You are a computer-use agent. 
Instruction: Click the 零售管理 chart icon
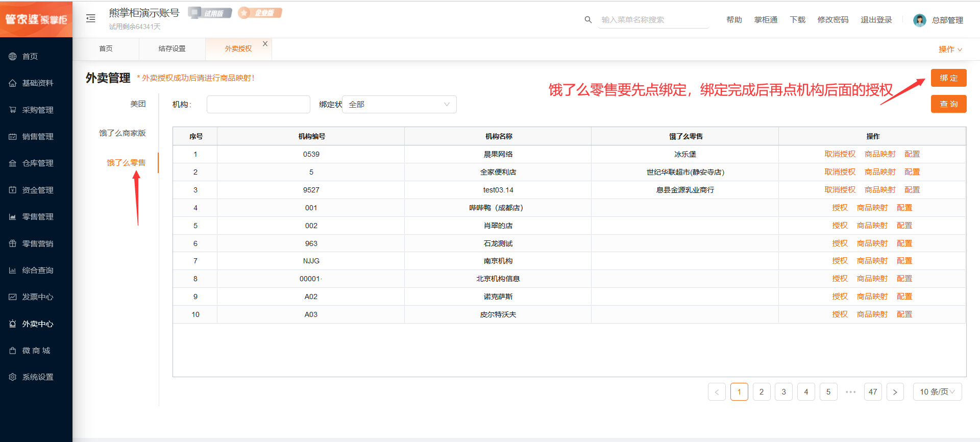coord(13,216)
